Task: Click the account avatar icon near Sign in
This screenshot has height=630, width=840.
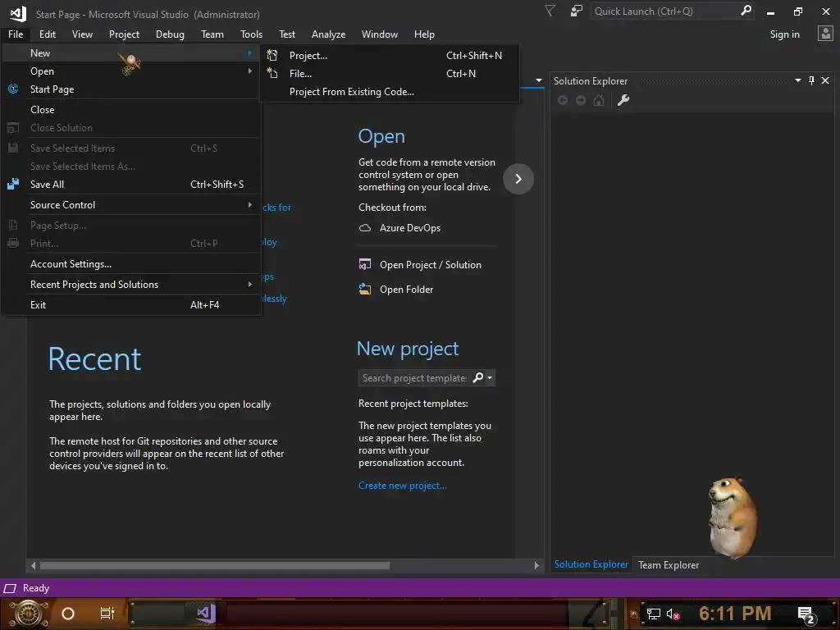Action: (x=825, y=34)
